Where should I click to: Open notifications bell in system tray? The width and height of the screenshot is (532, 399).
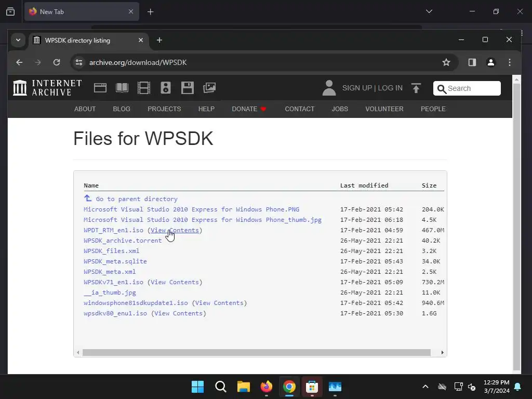coord(518,387)
